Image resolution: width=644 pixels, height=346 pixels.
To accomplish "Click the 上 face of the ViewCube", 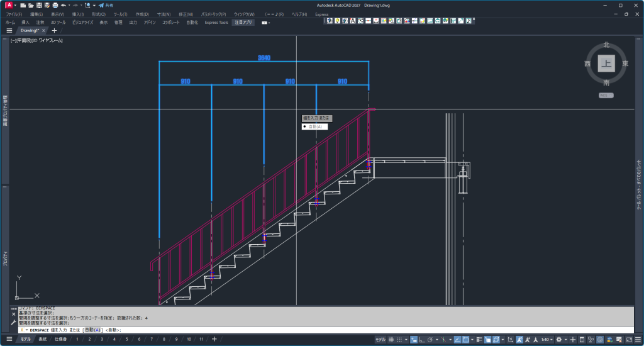I will [606, 64].
